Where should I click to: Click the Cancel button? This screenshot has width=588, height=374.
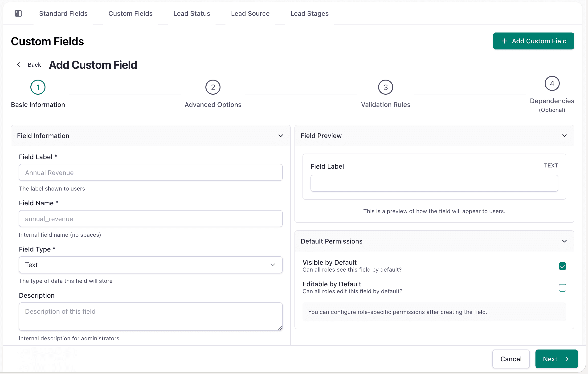[510, 359]
